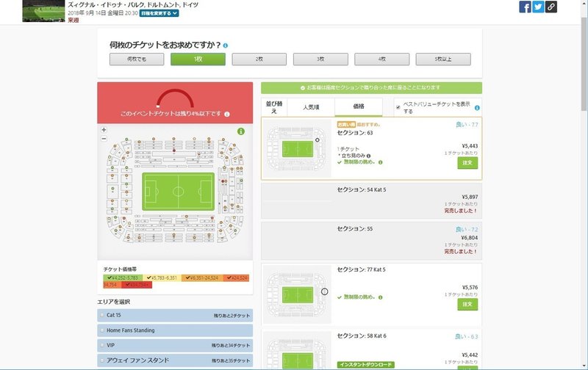The width and height of the screenshot is (588, 370).
Task: Click the セクション: 58 Kat 6 listing title
Action: 362,336
